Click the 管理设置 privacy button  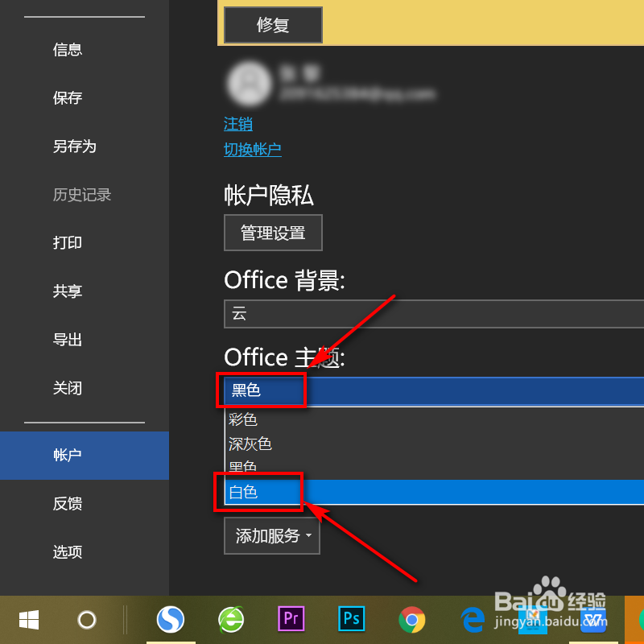tap(273, 233)
